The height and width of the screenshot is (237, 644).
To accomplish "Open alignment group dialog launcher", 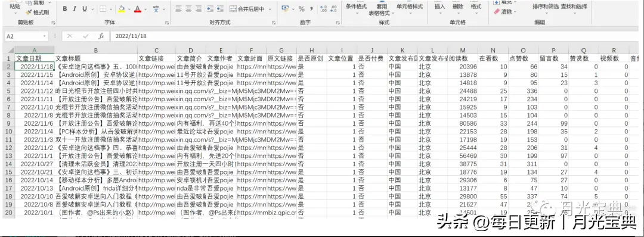I will click(274, 23).
